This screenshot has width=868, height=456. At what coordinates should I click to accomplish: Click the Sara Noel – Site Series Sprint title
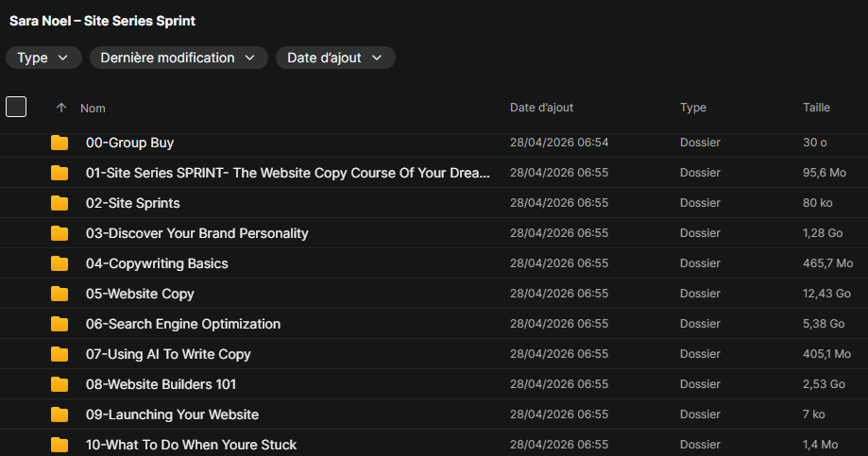102,21
